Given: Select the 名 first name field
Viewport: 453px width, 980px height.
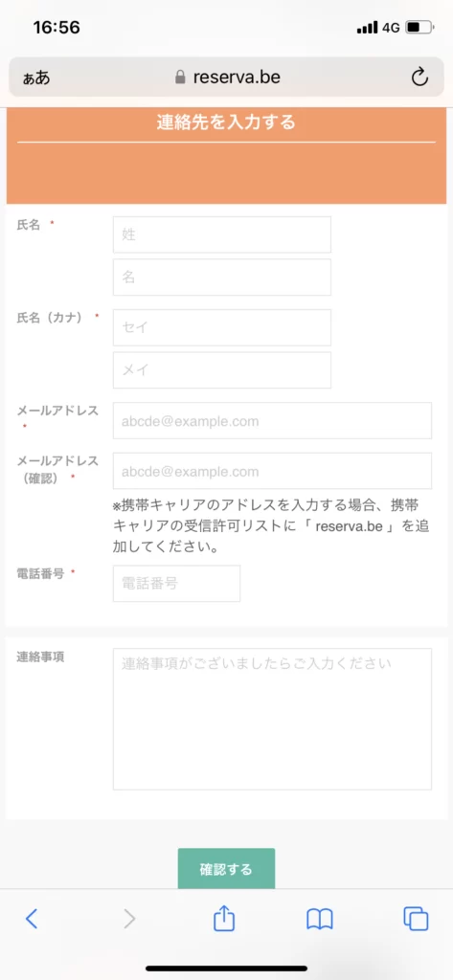Looking at the screenshot, I should pyautogui.click(x=222, y=277).
